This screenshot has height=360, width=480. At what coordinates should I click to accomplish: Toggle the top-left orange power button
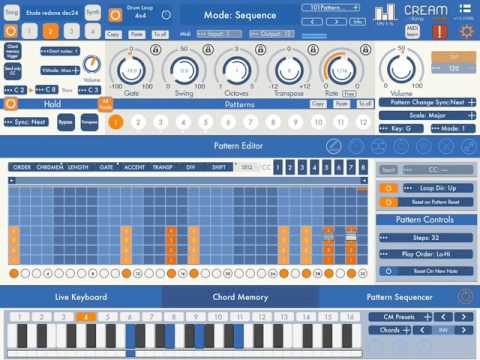11,32
